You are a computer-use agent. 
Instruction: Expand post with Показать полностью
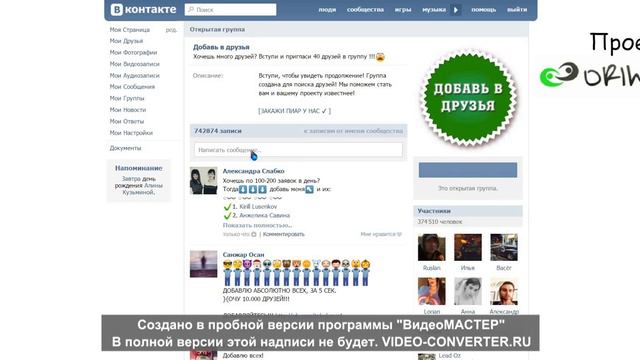pyautogui.click(x=257, y=225)
